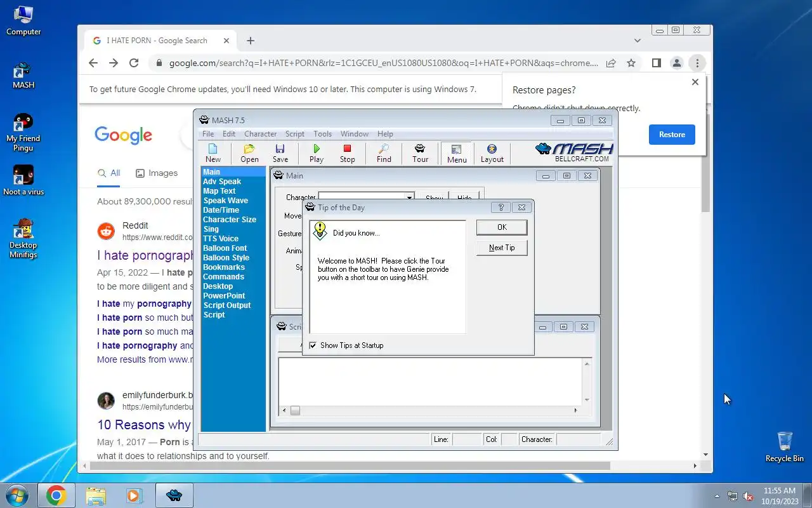Click the share icon in address bar

pos(611,63)
